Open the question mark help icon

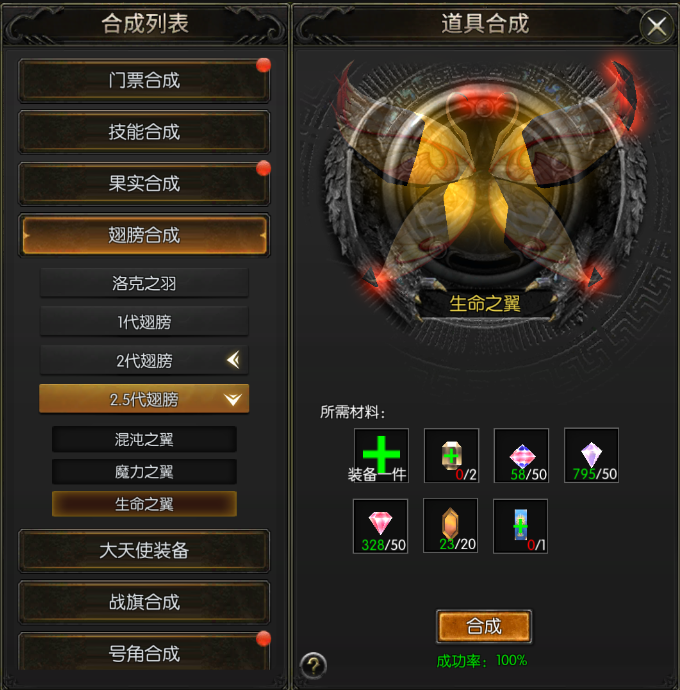[313, 665]
